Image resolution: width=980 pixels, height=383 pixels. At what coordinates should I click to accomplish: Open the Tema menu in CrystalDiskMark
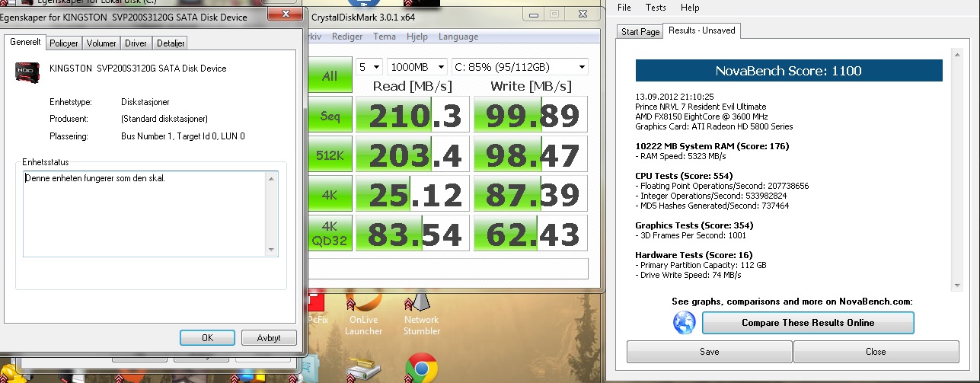point(384,37)
